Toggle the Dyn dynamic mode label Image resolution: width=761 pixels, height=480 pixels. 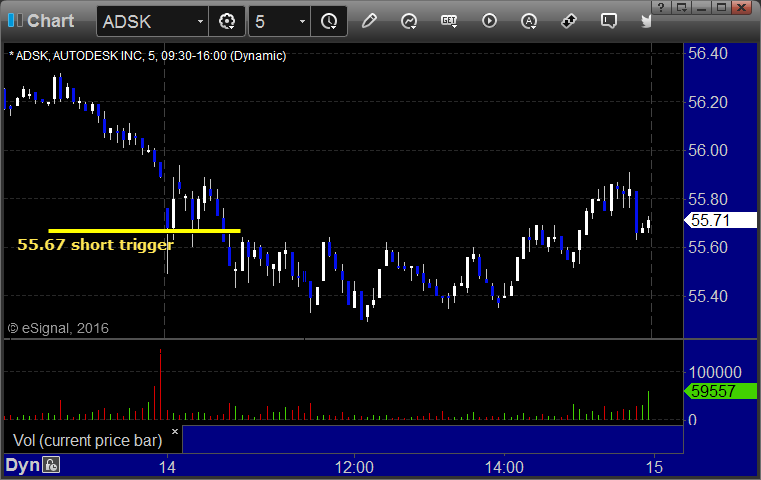pos(22,465)
